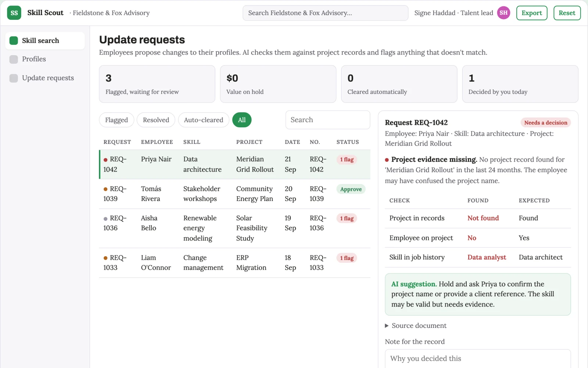This screenshot has height=368, width=588.
Task: Click the Export button
Action: pyautogui.click(x=532, y=13)
